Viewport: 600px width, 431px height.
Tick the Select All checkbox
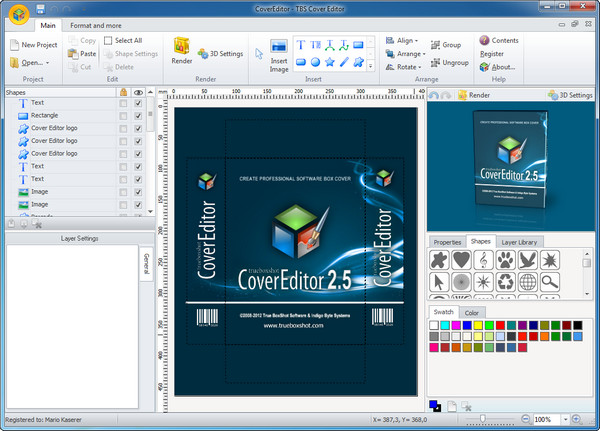point(108,40)
